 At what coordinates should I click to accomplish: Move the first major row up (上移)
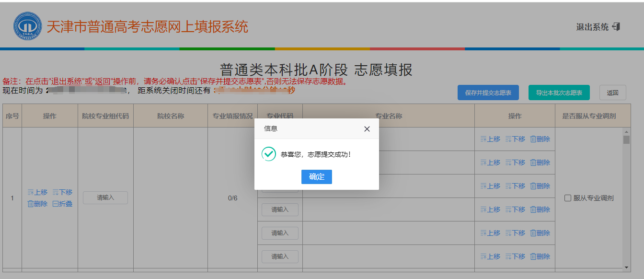[490, 139]
